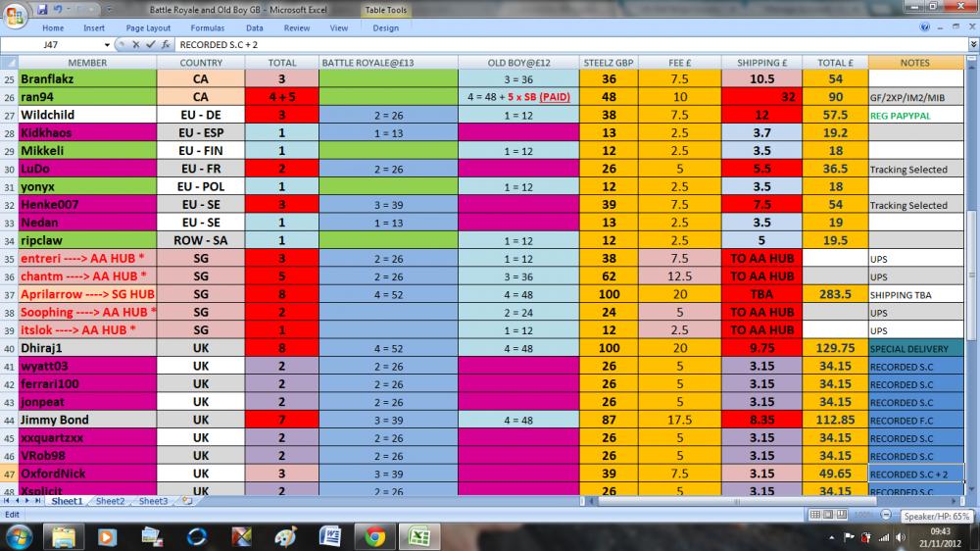Viewport: 980px width, 551px height.
Task: Switch to the Sheet3 tab
Action: (x=153, y=501)
